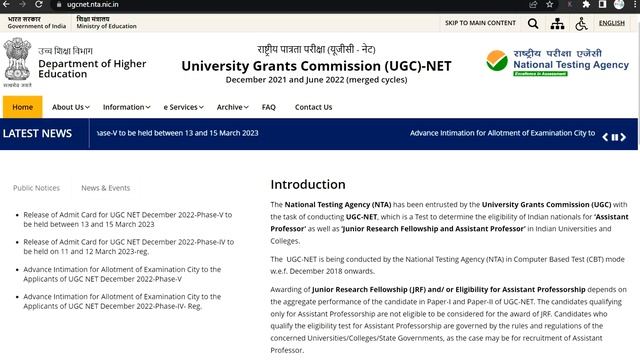Click Skip to Main Content link
Screen dimensions: 640x360
[x=480, y=23]
